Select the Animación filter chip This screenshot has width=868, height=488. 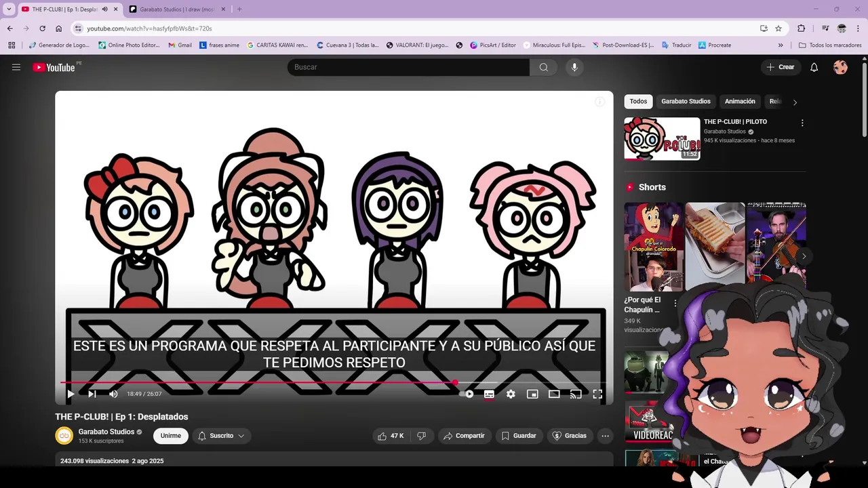740,101
